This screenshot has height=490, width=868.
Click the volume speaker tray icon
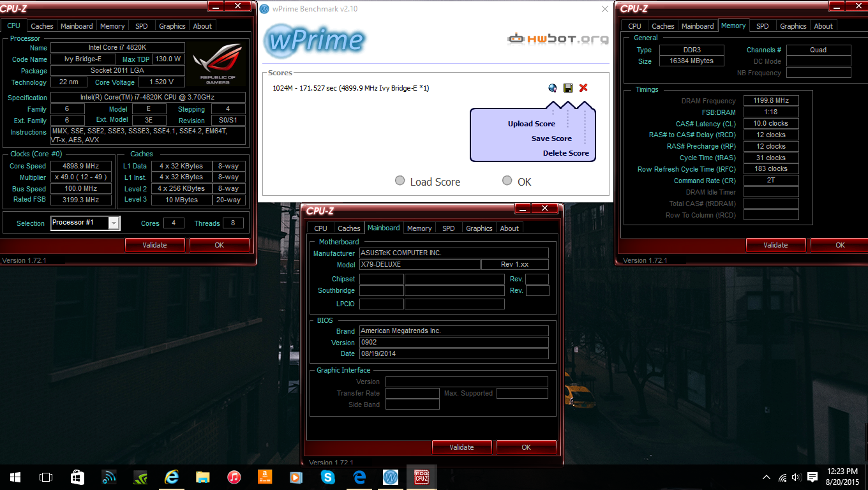point(797,477)
